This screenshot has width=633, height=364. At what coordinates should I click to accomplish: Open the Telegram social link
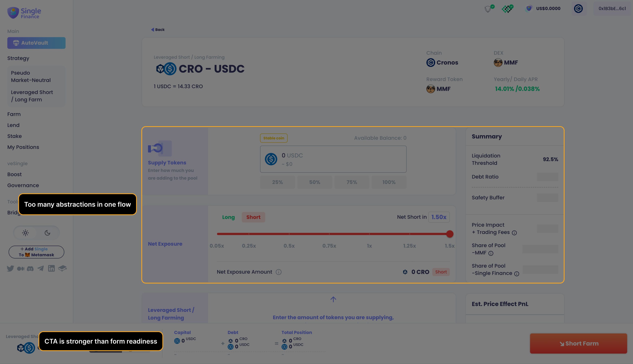coord(40,269)
